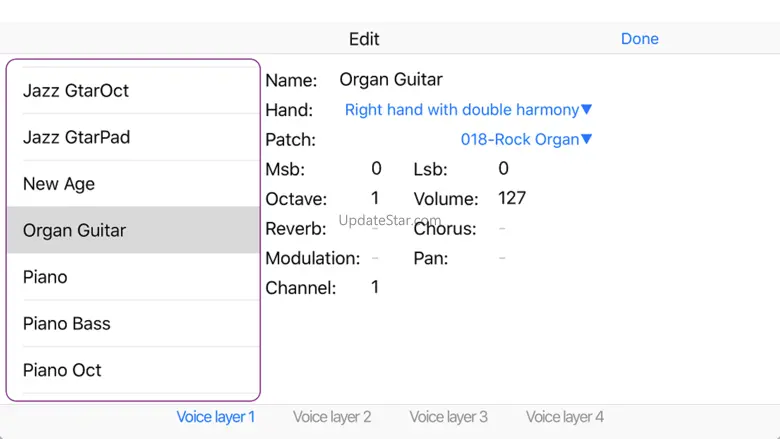The width and height of the screenshot is (780, 439).
Task: Edit the Channel number field
Action: tap(376, 287)
